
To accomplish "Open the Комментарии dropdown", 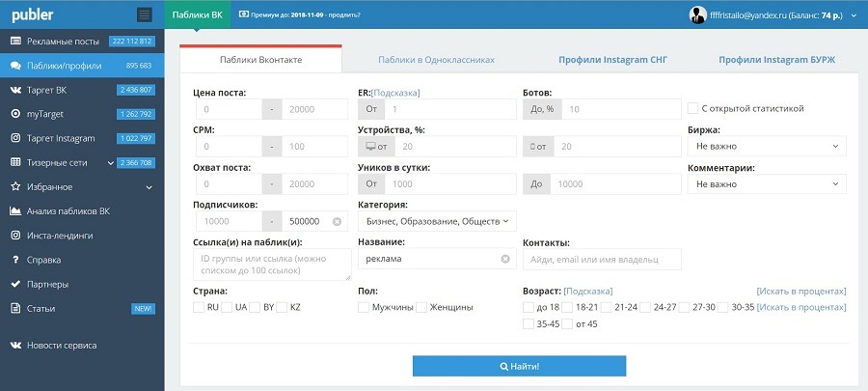I will (767, 183).
